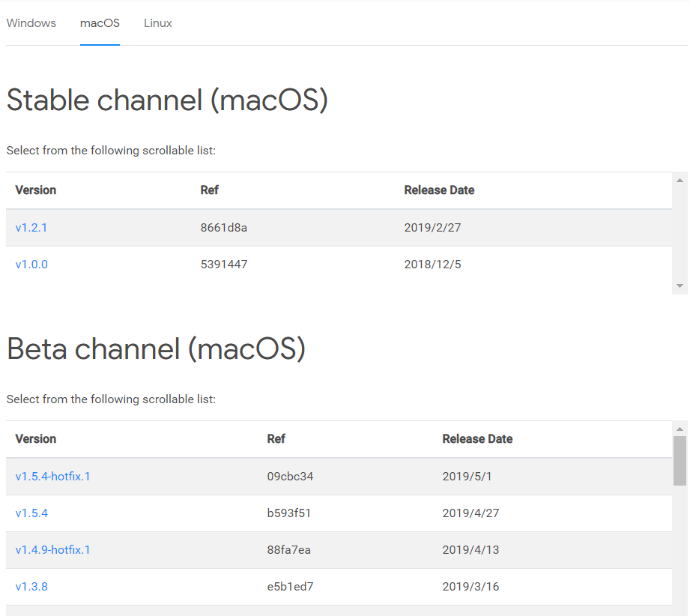Image resolution: width=690 pixels, height=616 pixels.
Task: Select ref 5391447 text
Action: 224,265
